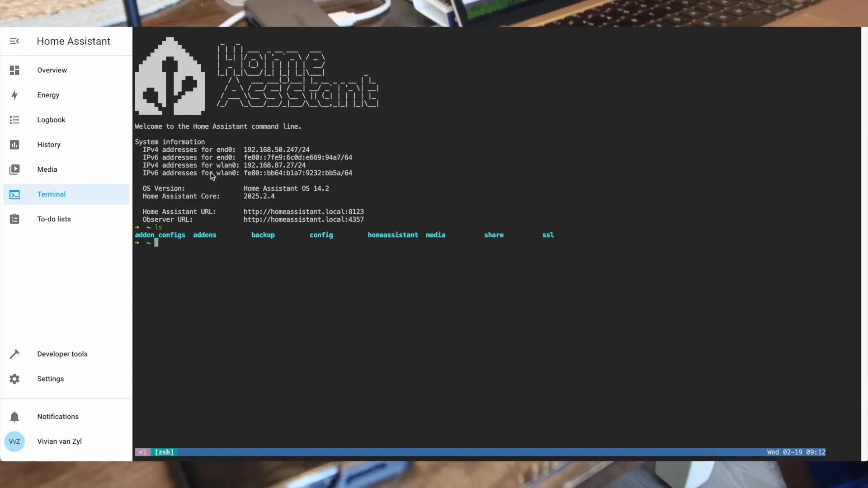Click the Media play icon
Screen dimensions: 868x488
pos(14,169)
